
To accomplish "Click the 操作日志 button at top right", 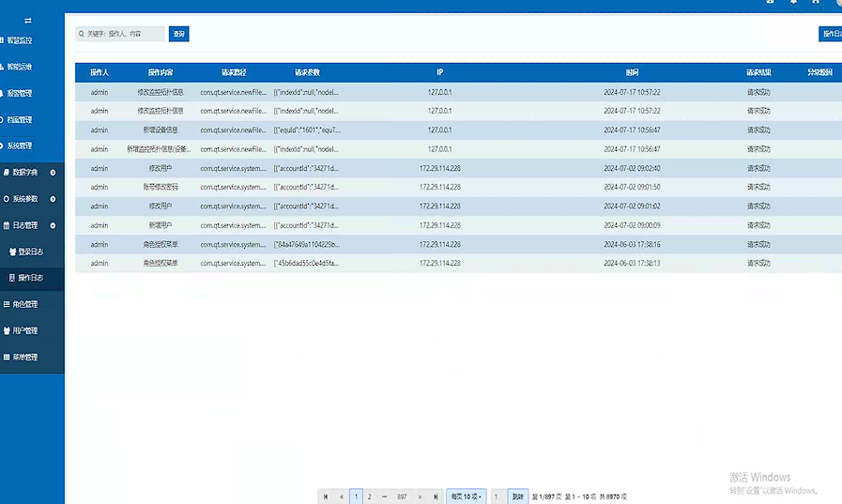I will (830, 34).
